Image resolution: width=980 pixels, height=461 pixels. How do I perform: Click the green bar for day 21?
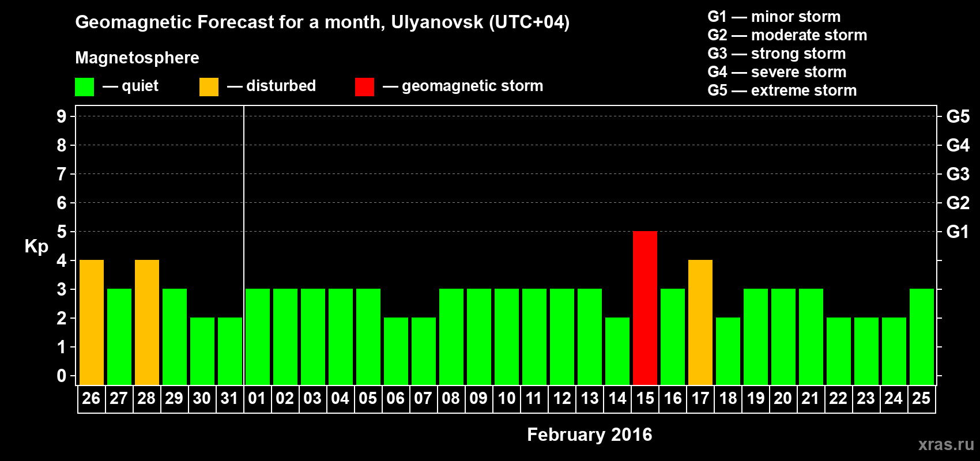pyautogui.click(x=811, y=337)
